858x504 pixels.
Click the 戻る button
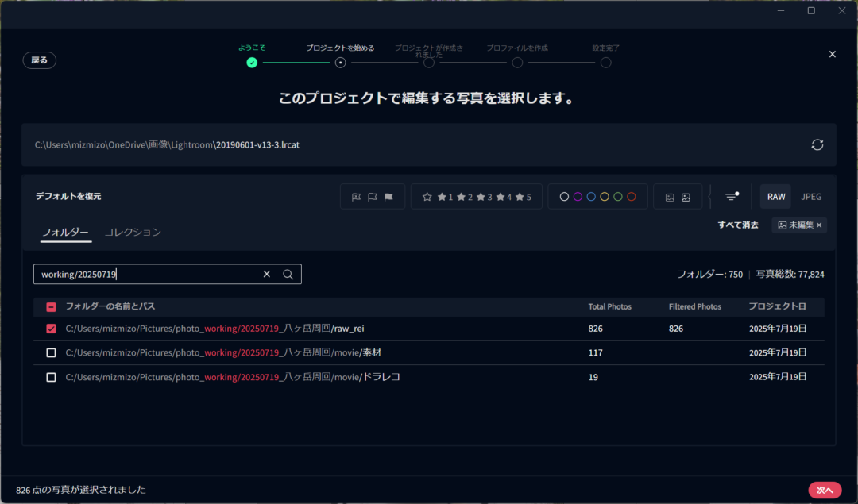40,60
